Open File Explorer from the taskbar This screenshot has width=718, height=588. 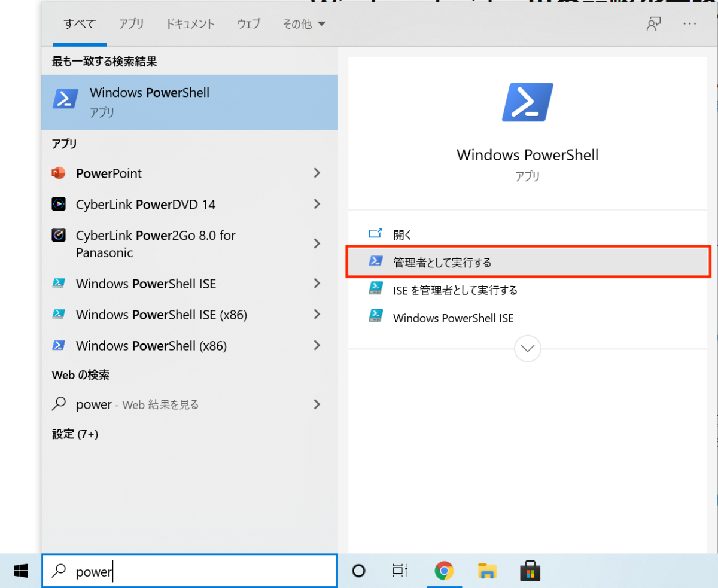(487, 571)
